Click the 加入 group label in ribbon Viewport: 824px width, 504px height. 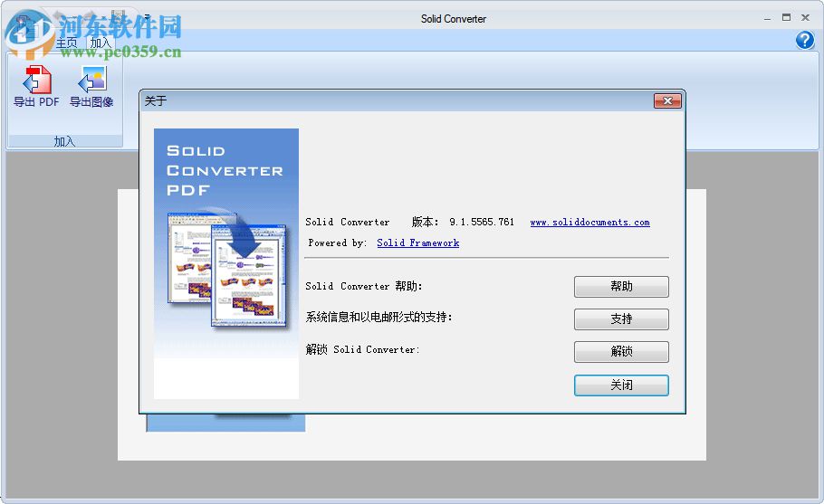pyautogui.click(x=64, y=140)
